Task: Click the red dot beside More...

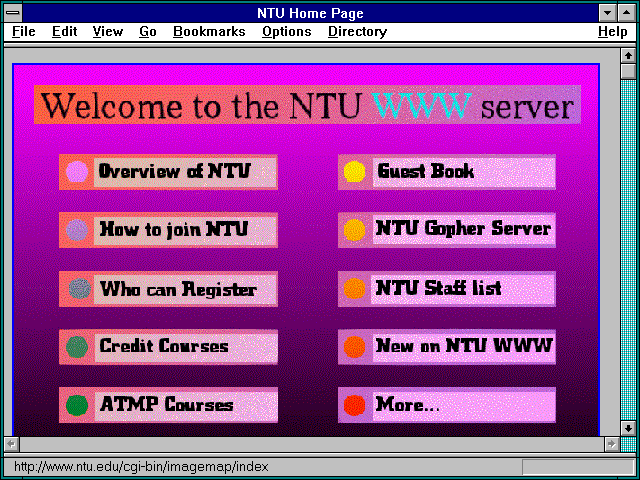Action: pyautogui.click(x=354, y=405)
